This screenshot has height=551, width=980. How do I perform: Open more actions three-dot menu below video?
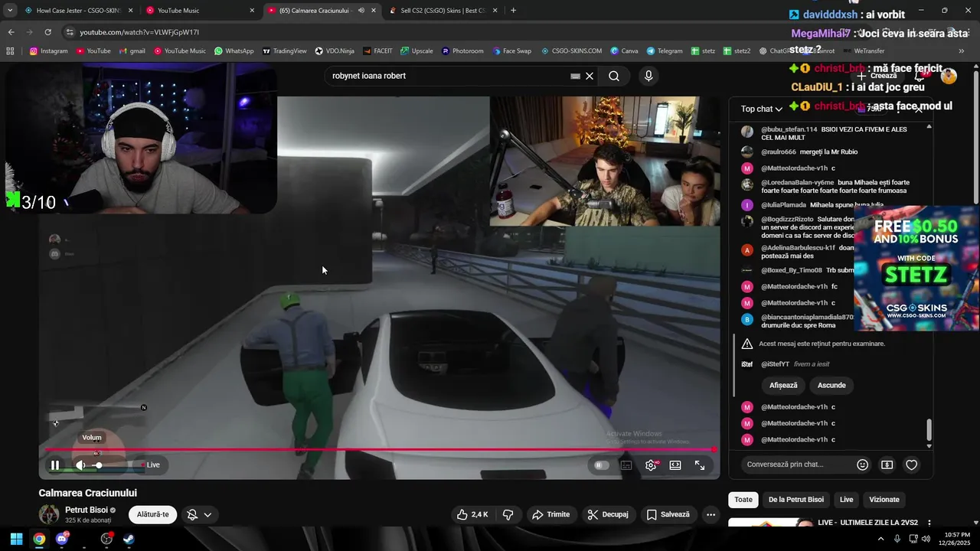(x=710, y=514)
